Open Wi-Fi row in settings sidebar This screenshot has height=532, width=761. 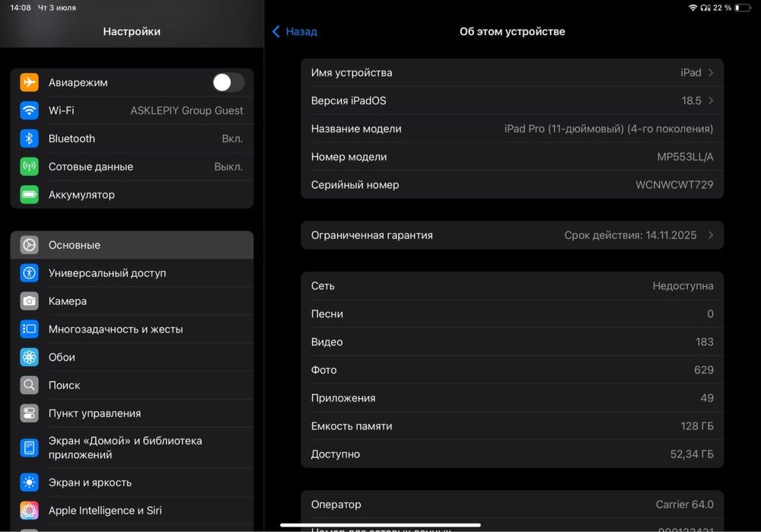(132, 110)
